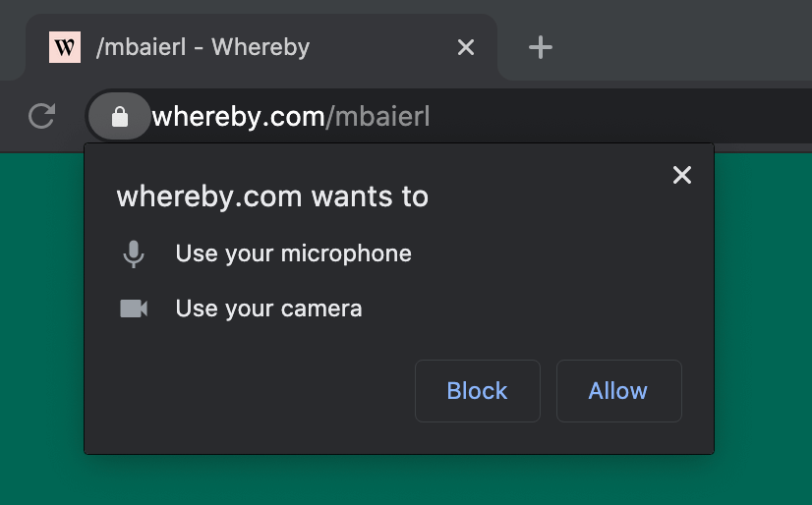Click the whereby.com domain in the address bar
The width and height of the screenshot is (812, 505).
coord(238,116)
